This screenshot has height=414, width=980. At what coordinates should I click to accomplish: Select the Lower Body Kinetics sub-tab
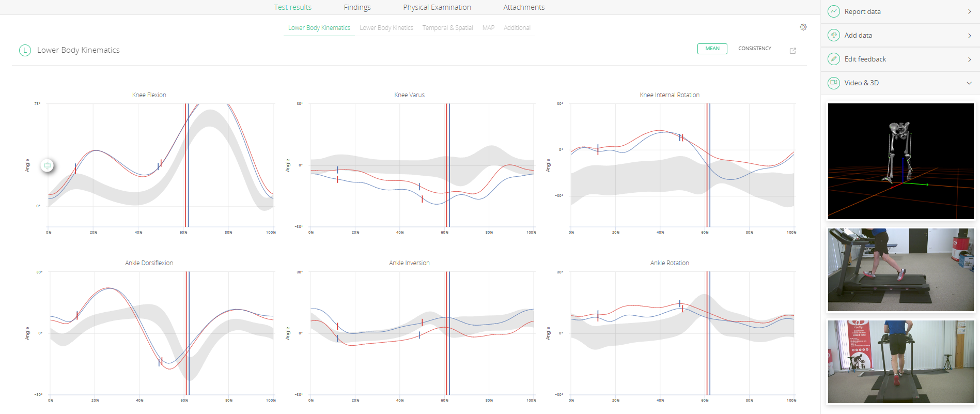(386, 28)
